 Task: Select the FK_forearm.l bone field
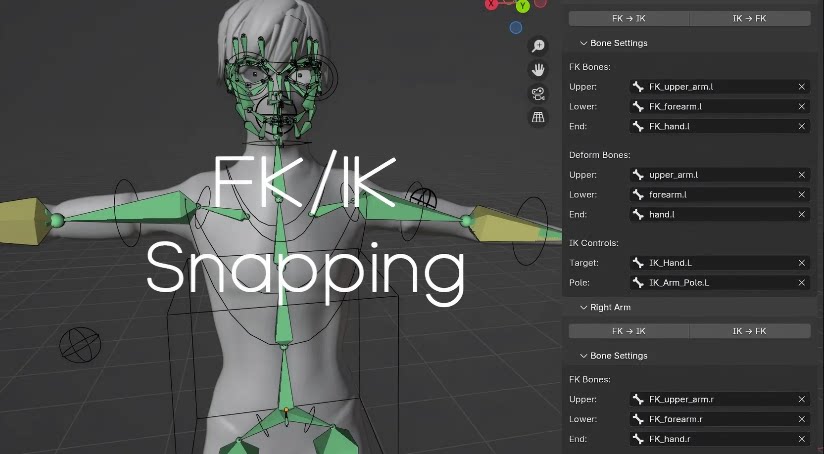pos(720,107)
